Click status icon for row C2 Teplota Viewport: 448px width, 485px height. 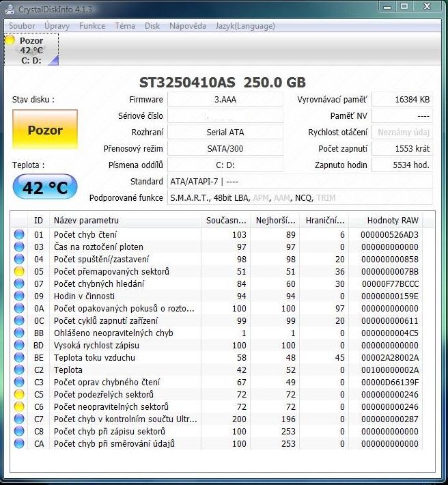(19, 370)
